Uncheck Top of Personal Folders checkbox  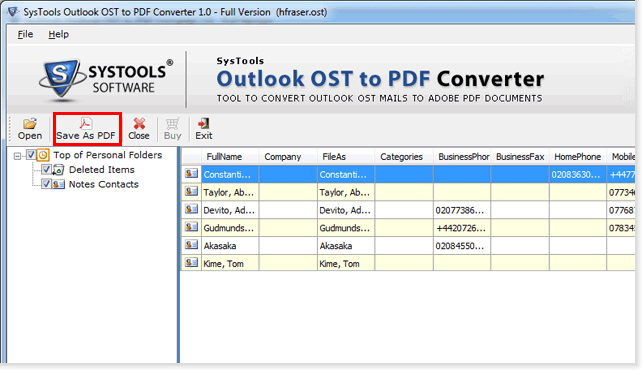[31, 155]
